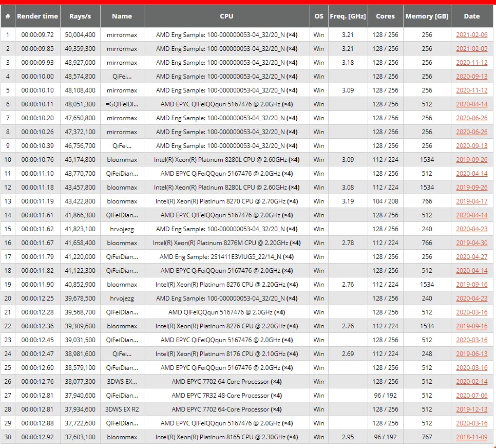
Task: Click Intel Xeon Platinum 8176 CPU cell
Action: tap(227, 354)
